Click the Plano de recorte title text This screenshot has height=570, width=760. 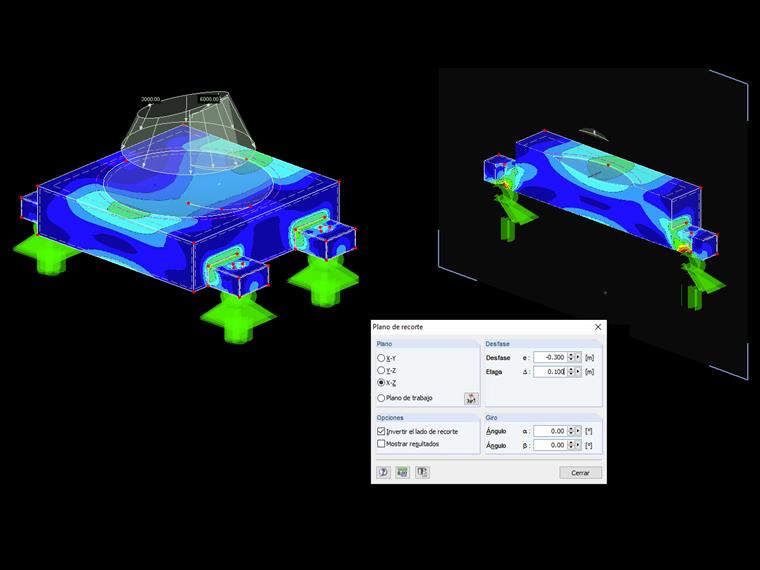coord(398,327)
